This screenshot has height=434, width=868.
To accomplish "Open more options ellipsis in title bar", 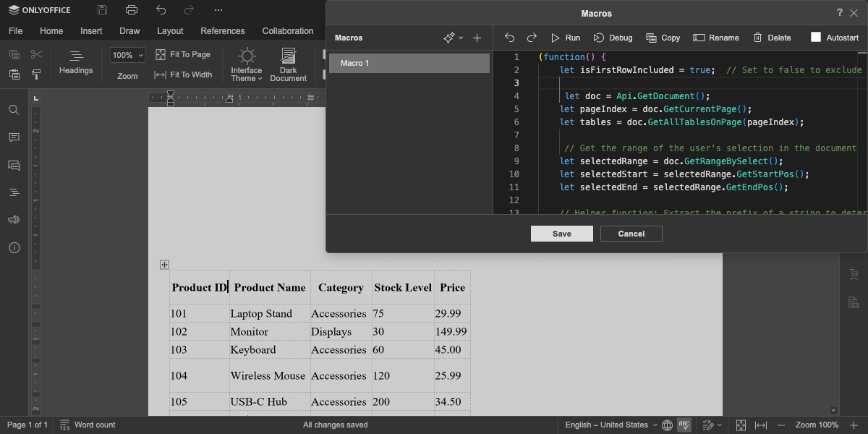I will point(218,10).
